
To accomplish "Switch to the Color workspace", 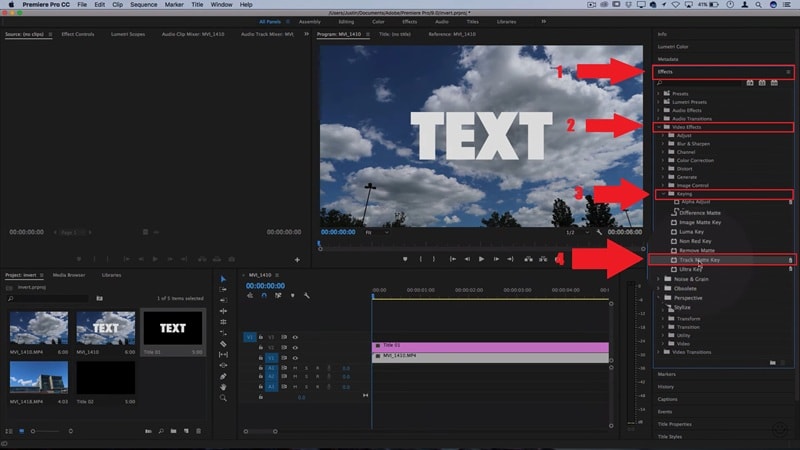I will click(378, 22).
